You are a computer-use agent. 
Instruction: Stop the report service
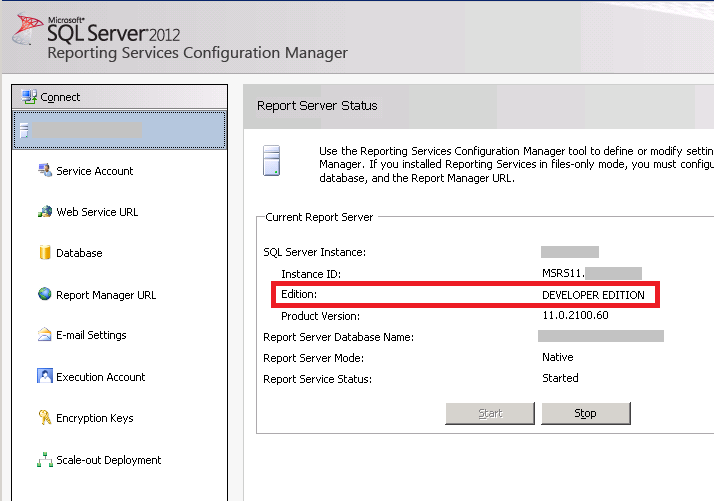point(586,413)
